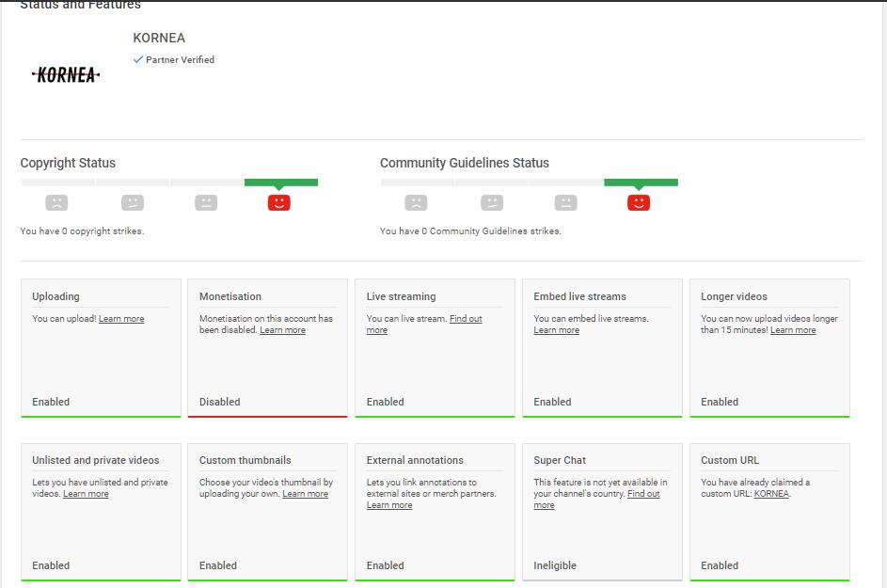Screen dimensions: 887x588
Task: Click the Uploading card title
Action: point(55,296)
